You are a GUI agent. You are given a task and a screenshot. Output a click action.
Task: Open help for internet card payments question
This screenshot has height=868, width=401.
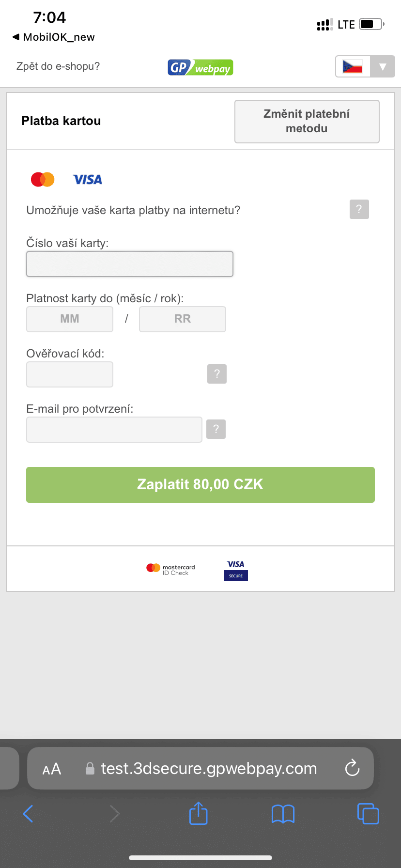point(359,209)
